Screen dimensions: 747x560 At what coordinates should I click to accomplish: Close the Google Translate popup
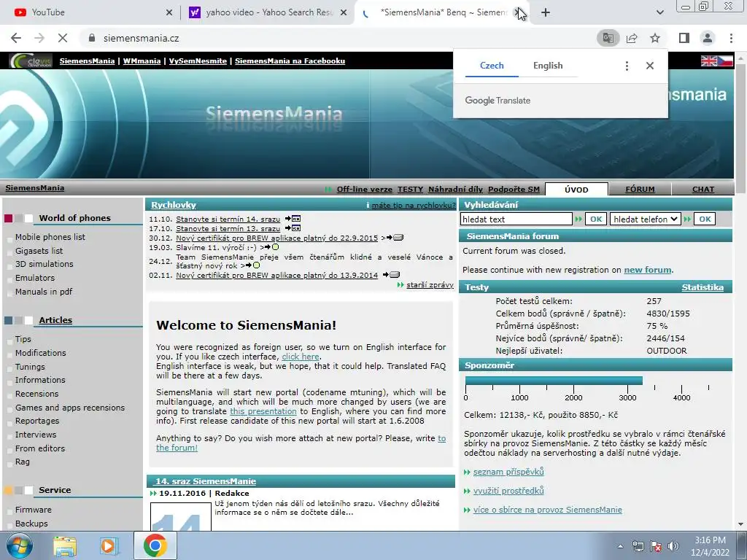[x=650, y=66]
